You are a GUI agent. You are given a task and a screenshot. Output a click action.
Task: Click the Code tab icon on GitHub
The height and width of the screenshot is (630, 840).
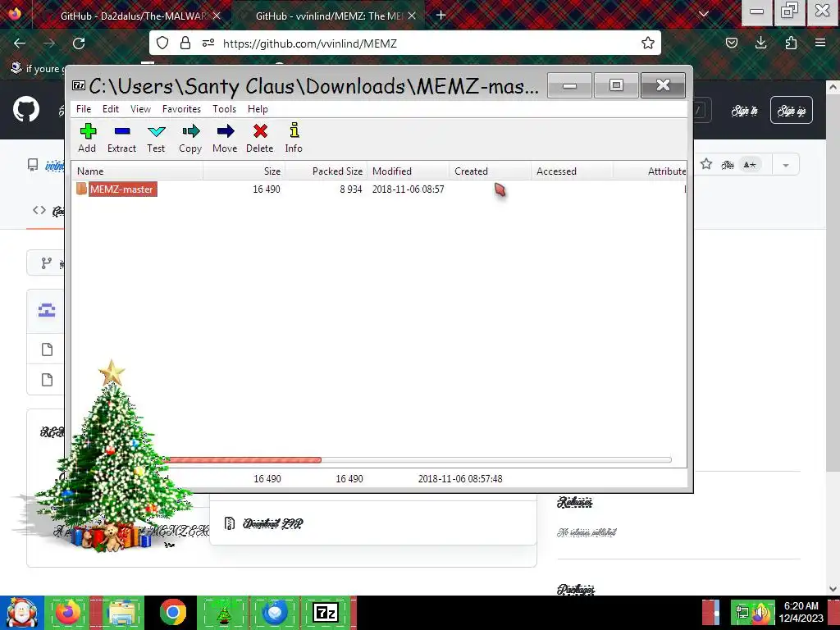tap(39, 210)
